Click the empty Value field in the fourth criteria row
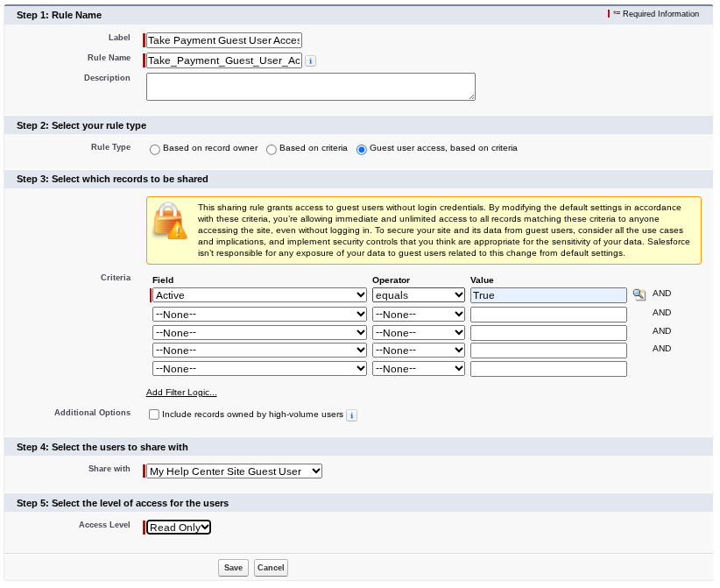 tap(548, 351)
